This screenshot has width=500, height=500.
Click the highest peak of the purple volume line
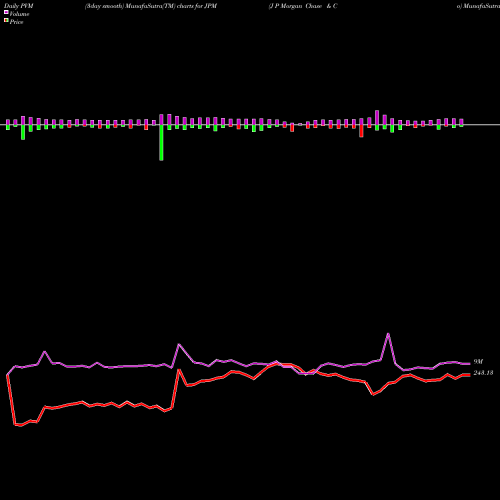point(388,333)
